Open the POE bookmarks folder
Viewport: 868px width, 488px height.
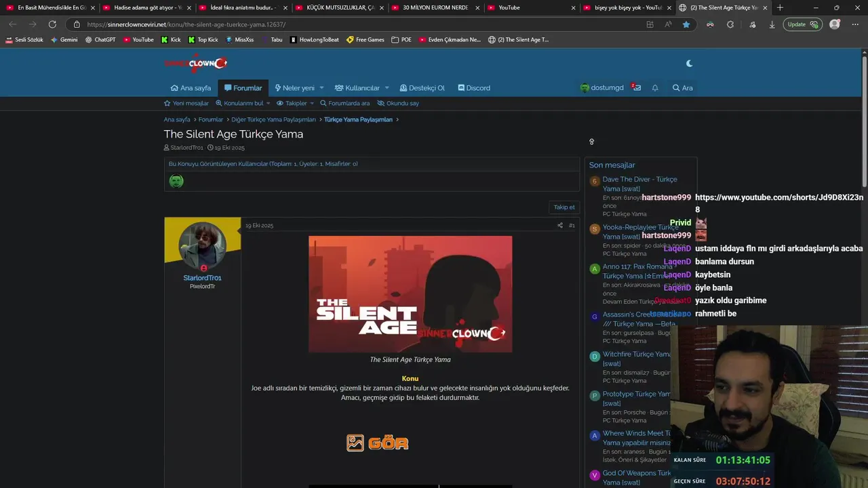[401, 39]
